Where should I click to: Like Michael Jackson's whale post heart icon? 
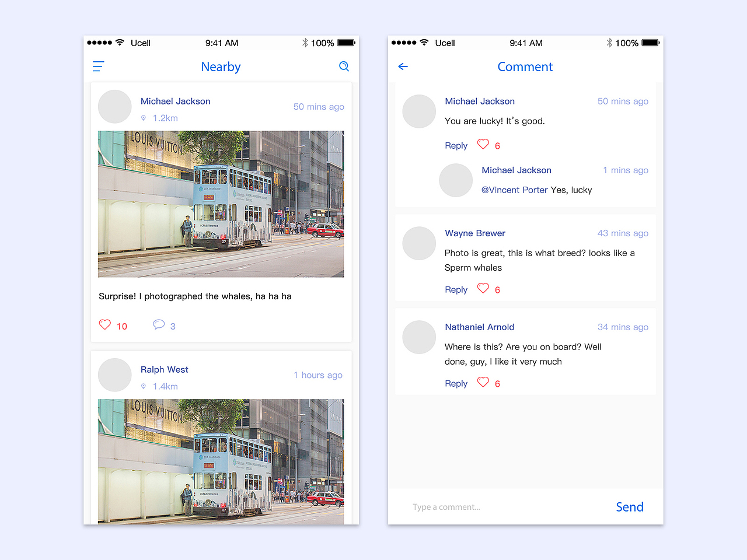[x=105, y=325]
